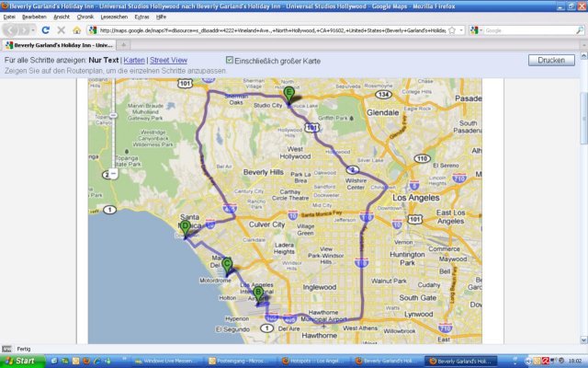Image resolution: width=588 pixels, height=368 pixels.
Task: Open the red antivirus tray icon
Action: [x=545, y=361]
